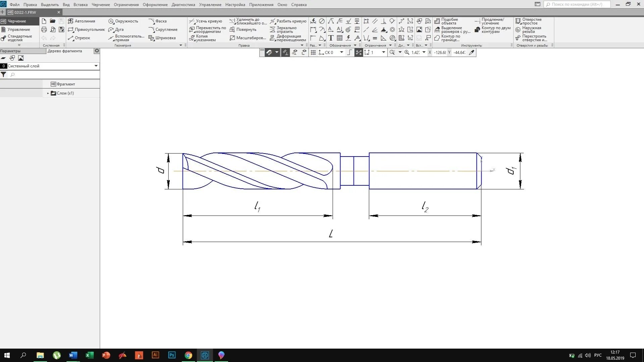The width and height of the screenshot is (644, 362).
Task: Click the filter funnel icon
Action: (x=3, y=75)
